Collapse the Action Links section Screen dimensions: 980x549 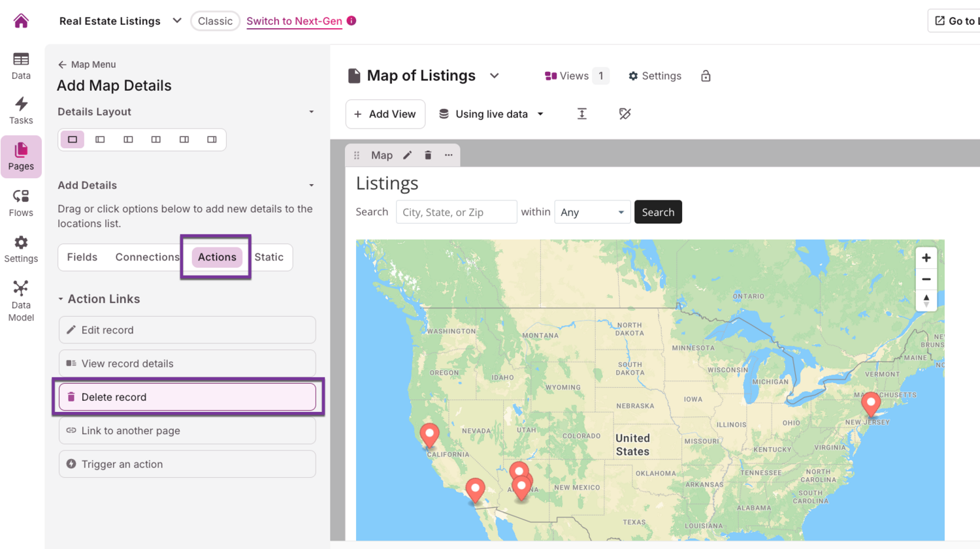pyautogui.click(x=61, y=299)
